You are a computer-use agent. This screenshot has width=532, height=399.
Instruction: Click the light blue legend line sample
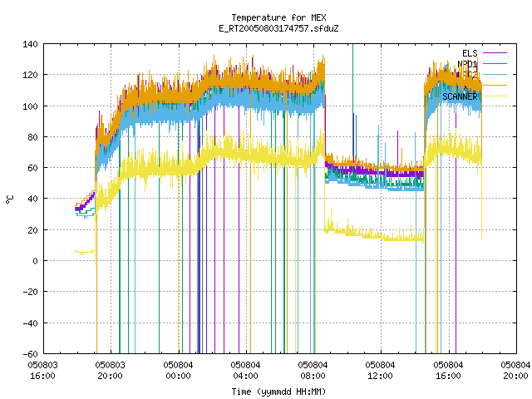tap(495, 74)
